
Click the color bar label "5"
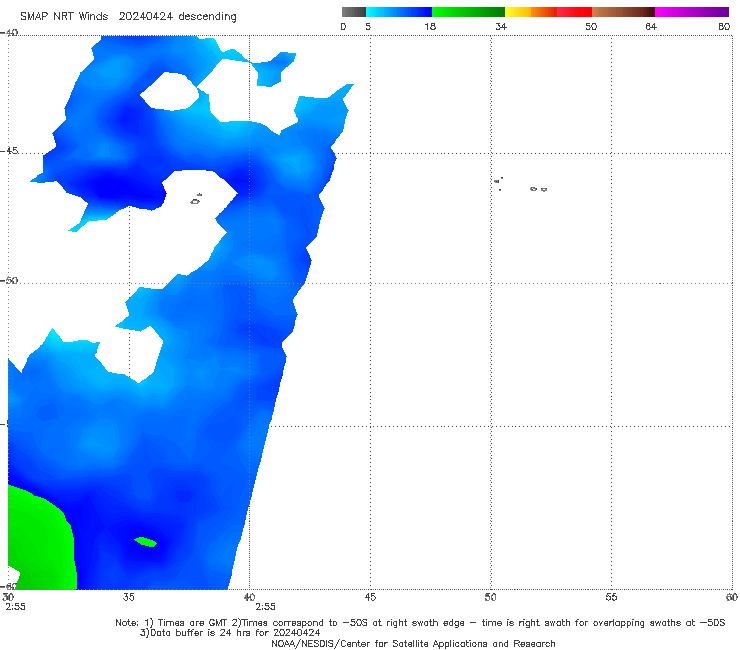tap(368, 27)
